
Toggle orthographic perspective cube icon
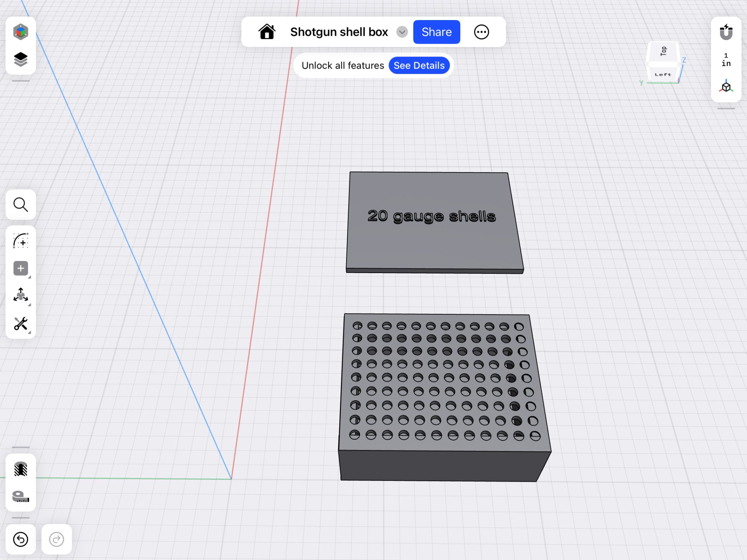pyautogui.click(x=726, y=87)
